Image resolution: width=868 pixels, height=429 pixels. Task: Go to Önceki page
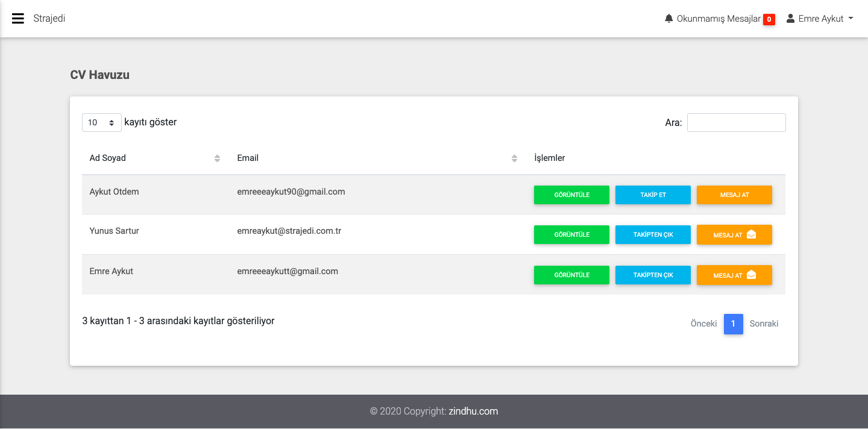(703, 324)
